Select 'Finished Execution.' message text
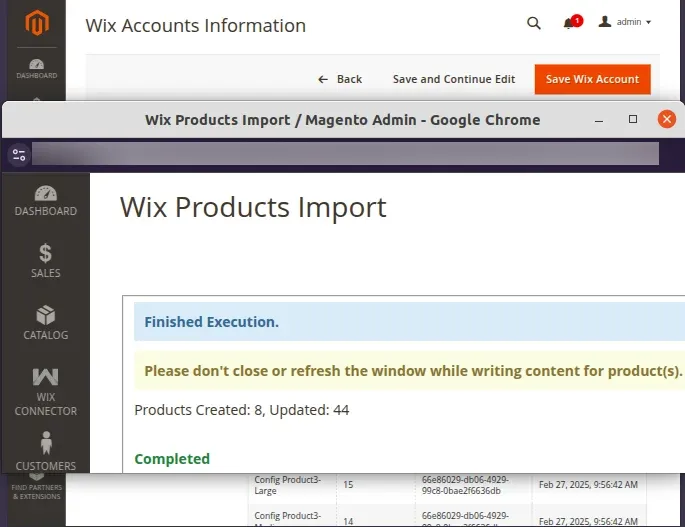 point(211,322)
